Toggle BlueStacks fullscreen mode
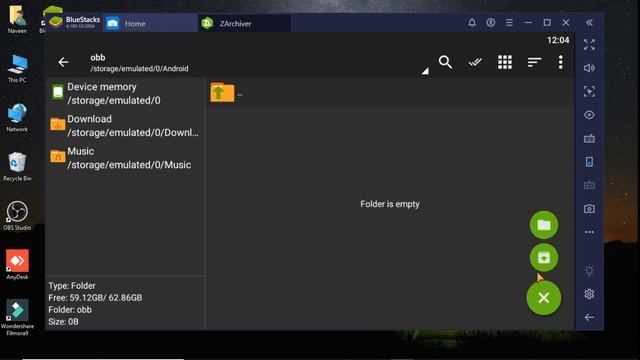The height and width of the screenshot is (360, 640). pyautogui.click(x=589, y=44)
